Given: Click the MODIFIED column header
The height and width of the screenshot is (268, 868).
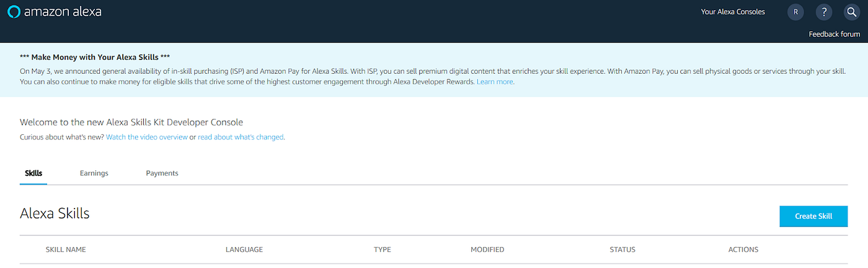Looking at the screenshot, I should point(487,249).
